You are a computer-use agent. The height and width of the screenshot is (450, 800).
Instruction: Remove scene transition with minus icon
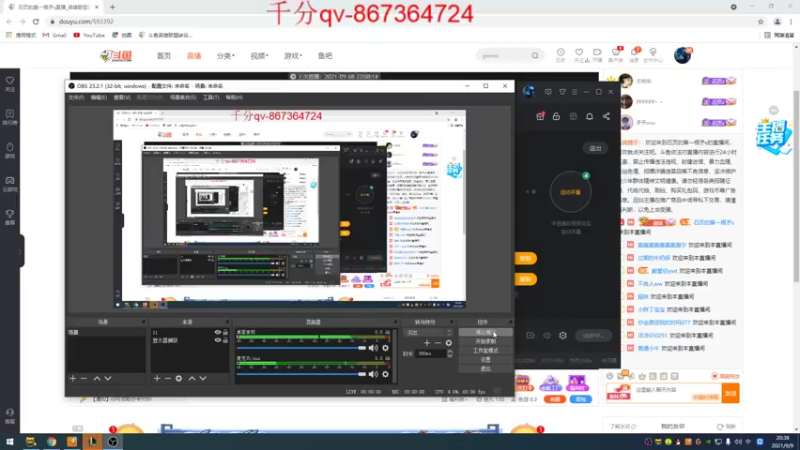tap(437, 343)
